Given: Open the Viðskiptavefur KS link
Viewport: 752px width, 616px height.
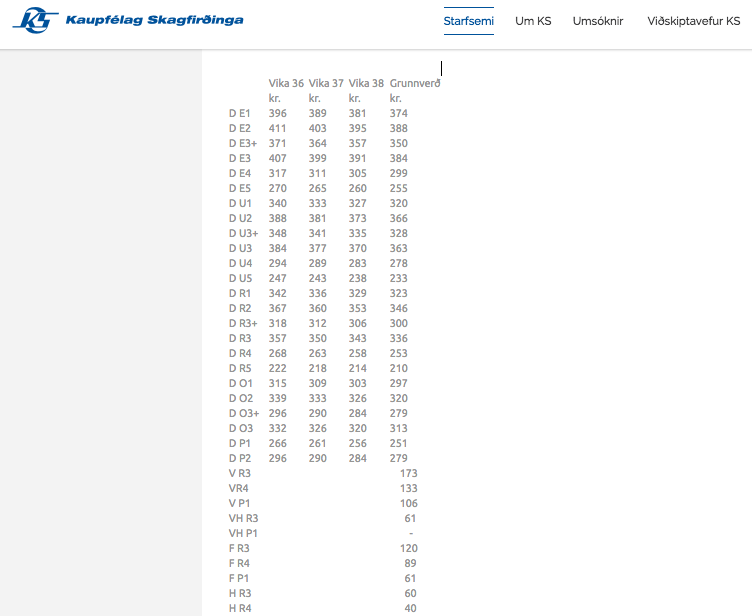Looking at the screenshot, I should (x=693, y=20).
